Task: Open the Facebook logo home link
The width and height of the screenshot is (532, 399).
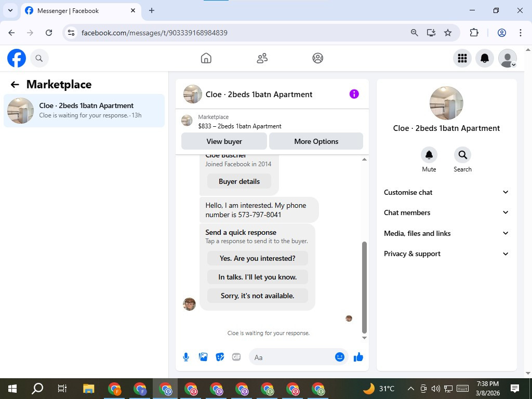Action: pyautogui.click(x=17, y=58)
